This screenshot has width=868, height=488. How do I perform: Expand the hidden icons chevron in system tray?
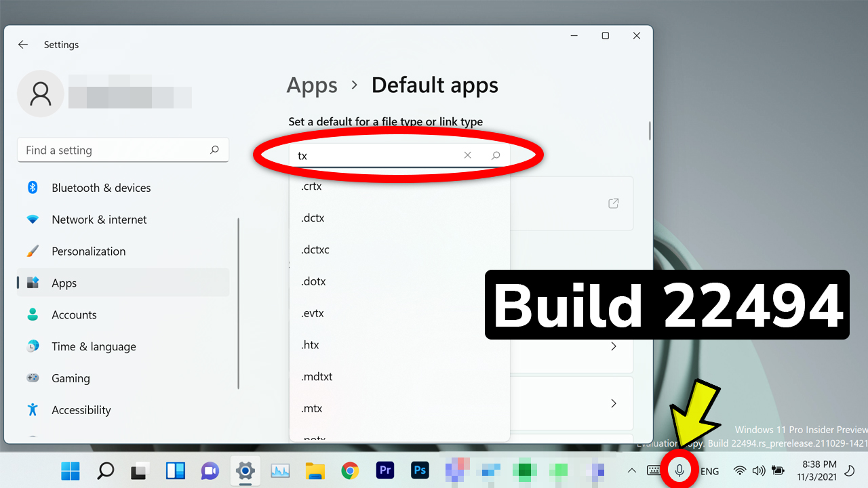631,470
